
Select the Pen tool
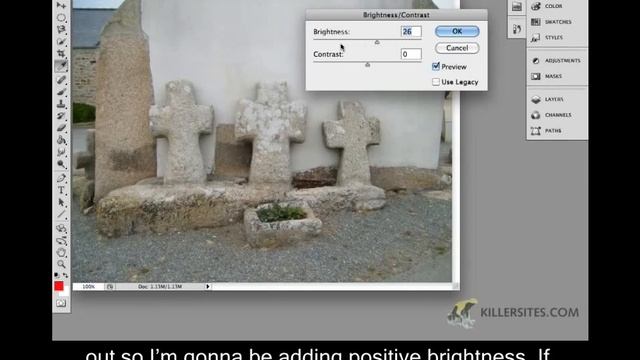click(61, 178)
